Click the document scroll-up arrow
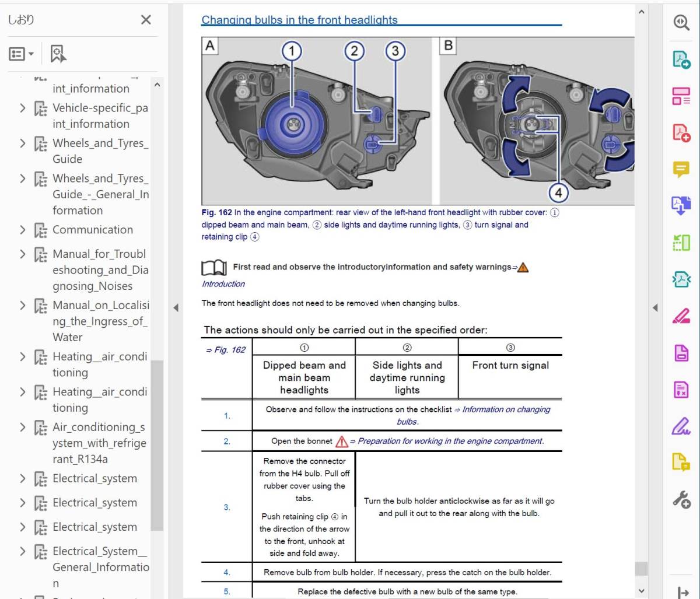The image size is (700, 599). pos(642,11)
